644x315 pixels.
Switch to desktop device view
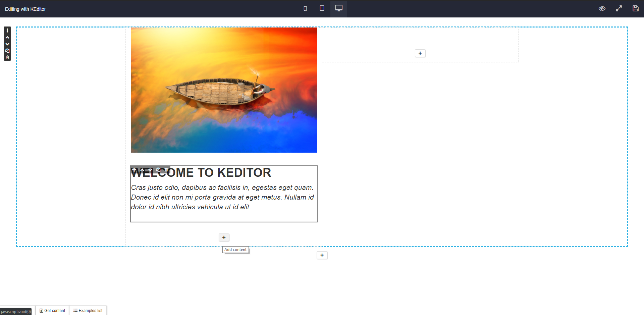tap(338, 8)
